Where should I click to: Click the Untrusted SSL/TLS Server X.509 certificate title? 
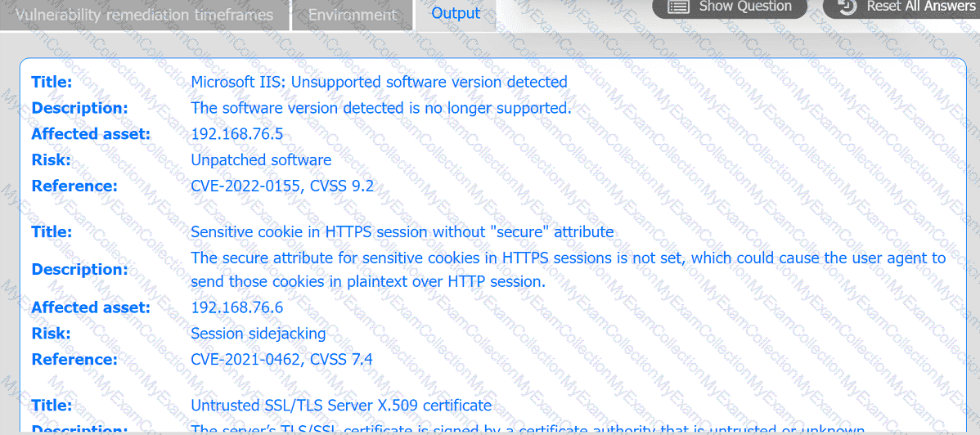(341, 406)
